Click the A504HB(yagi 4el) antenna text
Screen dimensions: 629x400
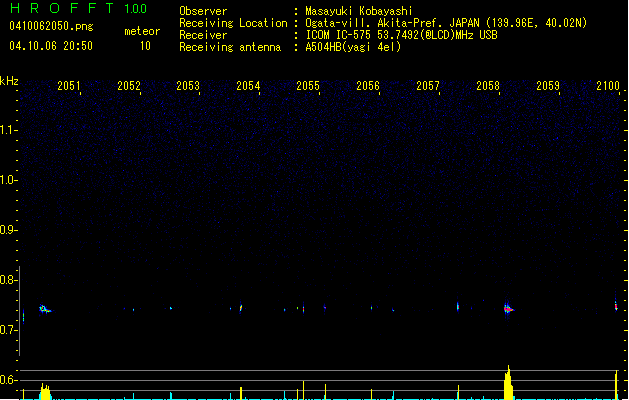click(x=353, y=47)
